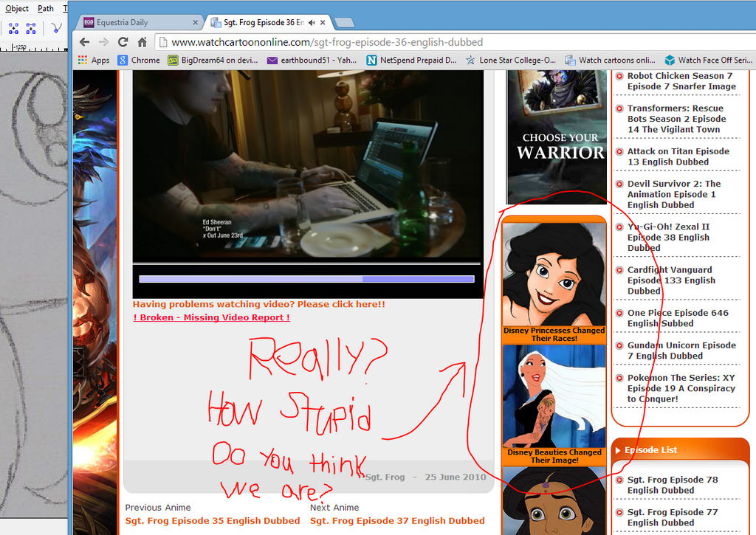Open Path menu in the background editor window
The width and height of the screenshot is (756, 535).
click(46, 8)
